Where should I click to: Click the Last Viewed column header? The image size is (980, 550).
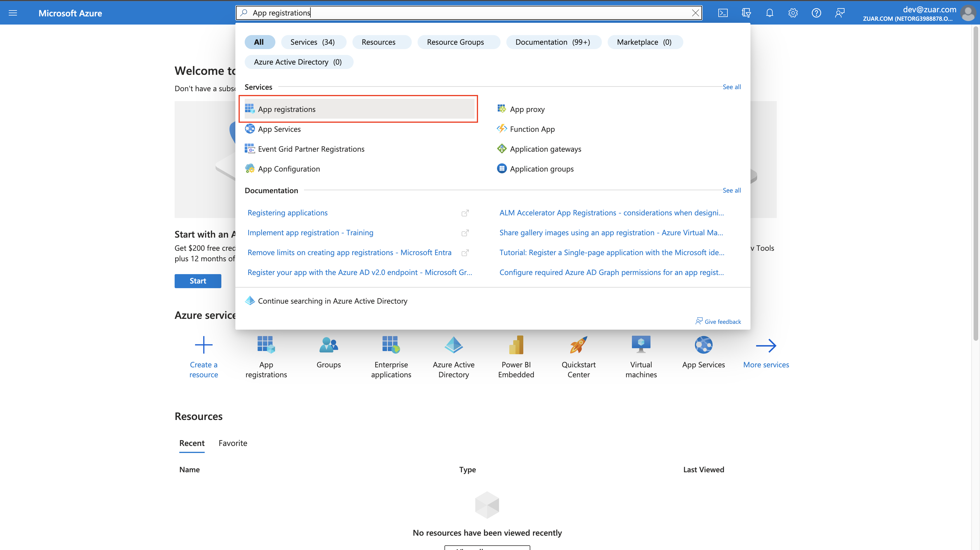pos(703,469)
